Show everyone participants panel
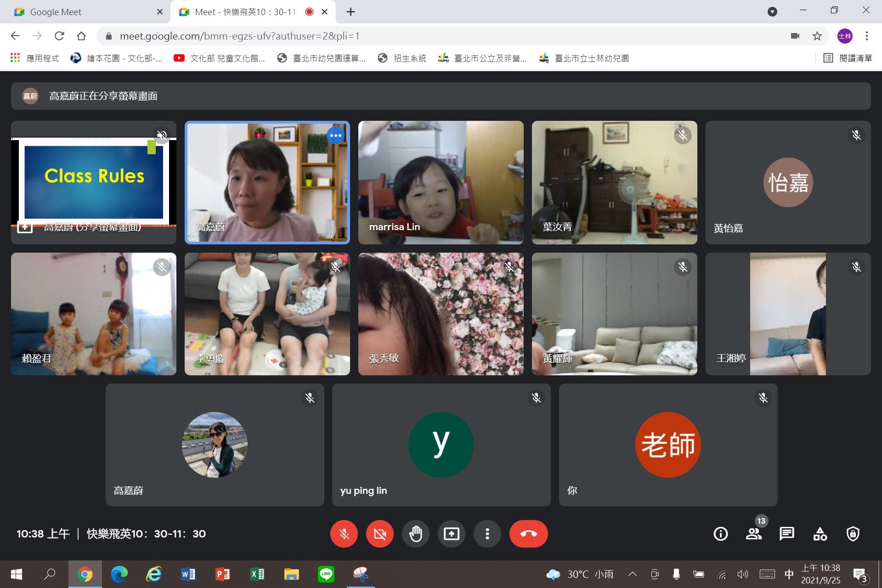 point(753,534)
